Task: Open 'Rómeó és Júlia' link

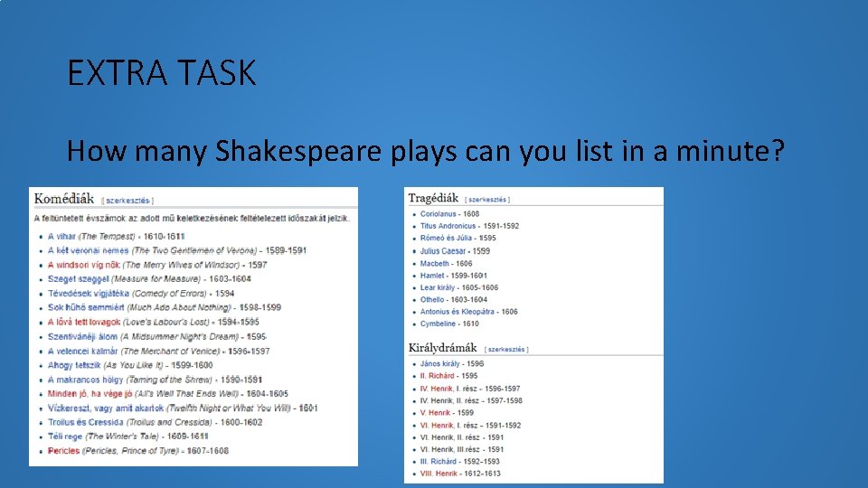Action: click(x=446, y=238)
